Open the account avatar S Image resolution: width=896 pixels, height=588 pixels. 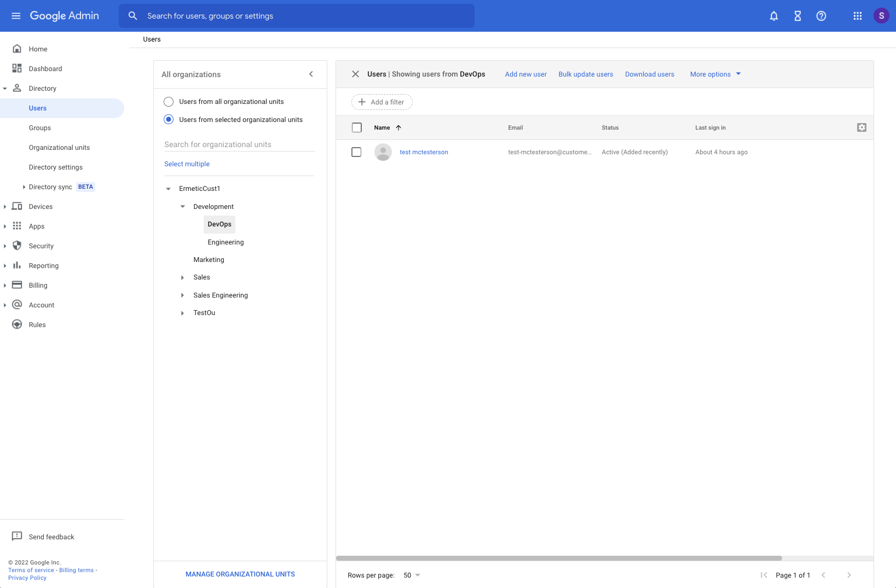[x=881, y=16]
